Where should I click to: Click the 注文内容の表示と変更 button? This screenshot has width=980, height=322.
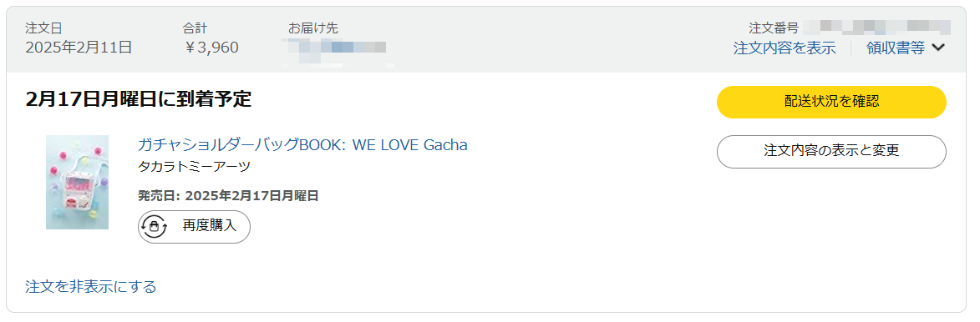831,152
